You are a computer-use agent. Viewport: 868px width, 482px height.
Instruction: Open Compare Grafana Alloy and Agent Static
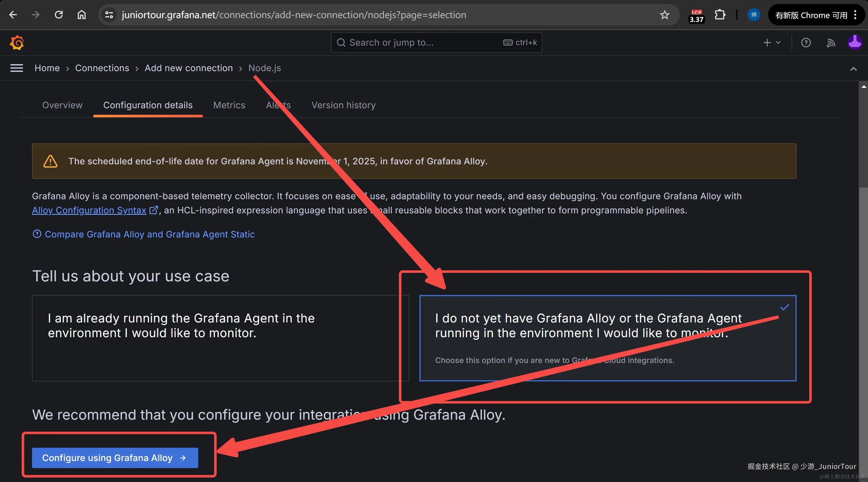point(144,234)
